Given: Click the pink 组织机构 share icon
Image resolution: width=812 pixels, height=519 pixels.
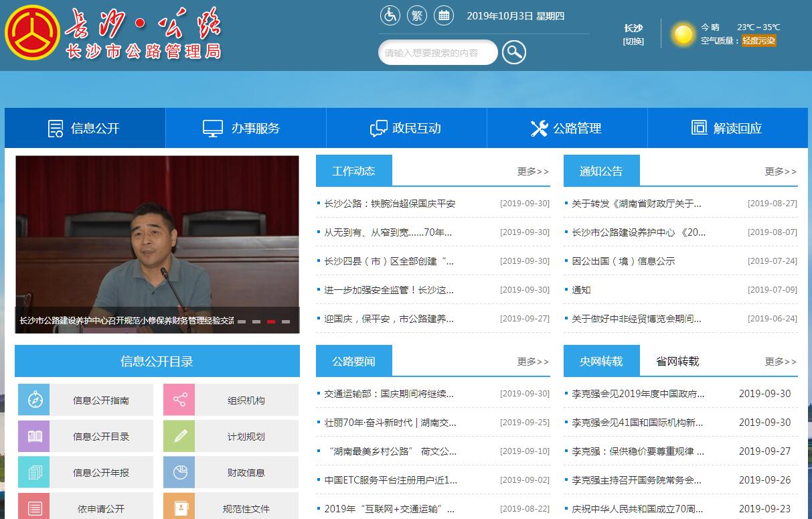Looking at the screenshot, I should pyautogui.click(x=179, y=400).
